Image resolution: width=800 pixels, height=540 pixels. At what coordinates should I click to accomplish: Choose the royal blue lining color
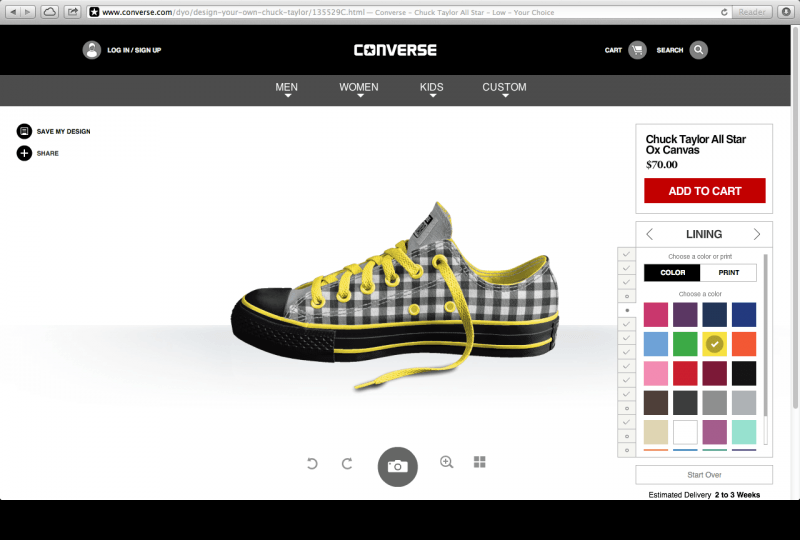[744, 314]
